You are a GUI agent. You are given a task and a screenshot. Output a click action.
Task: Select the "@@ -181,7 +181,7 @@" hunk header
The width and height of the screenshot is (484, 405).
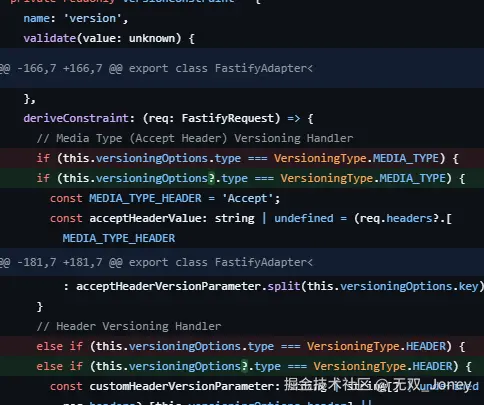[242, 262]
